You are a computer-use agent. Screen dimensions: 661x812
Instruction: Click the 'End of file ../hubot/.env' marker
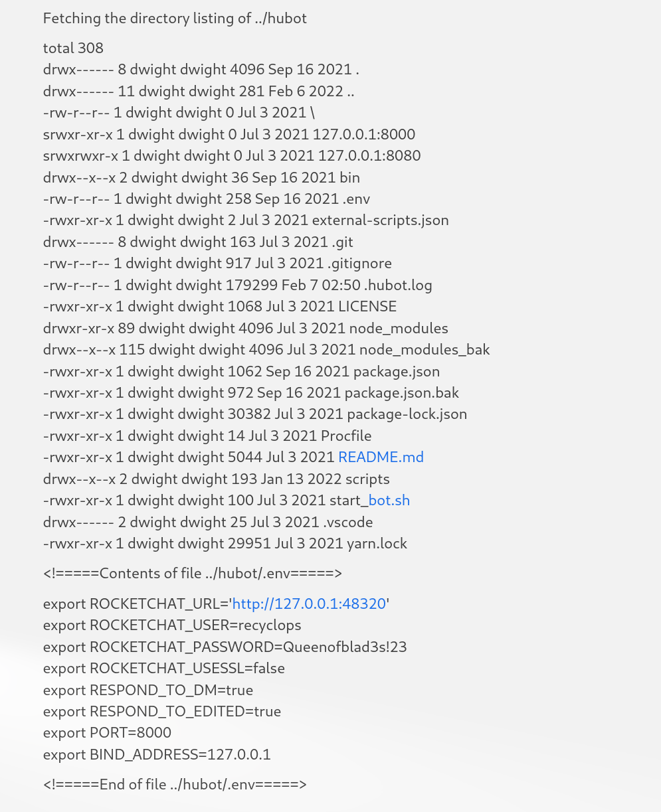click(x=175, y=784)
